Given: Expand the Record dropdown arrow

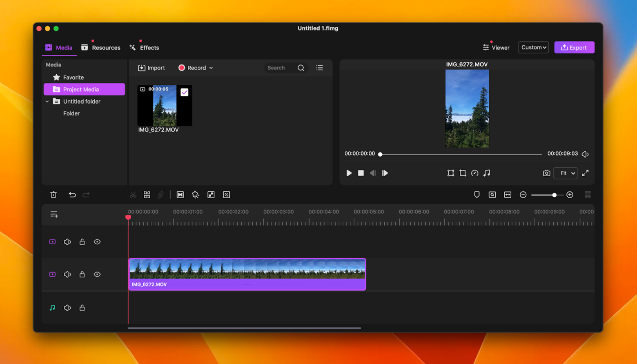Looking at the screenshot, I should (211, 68).
